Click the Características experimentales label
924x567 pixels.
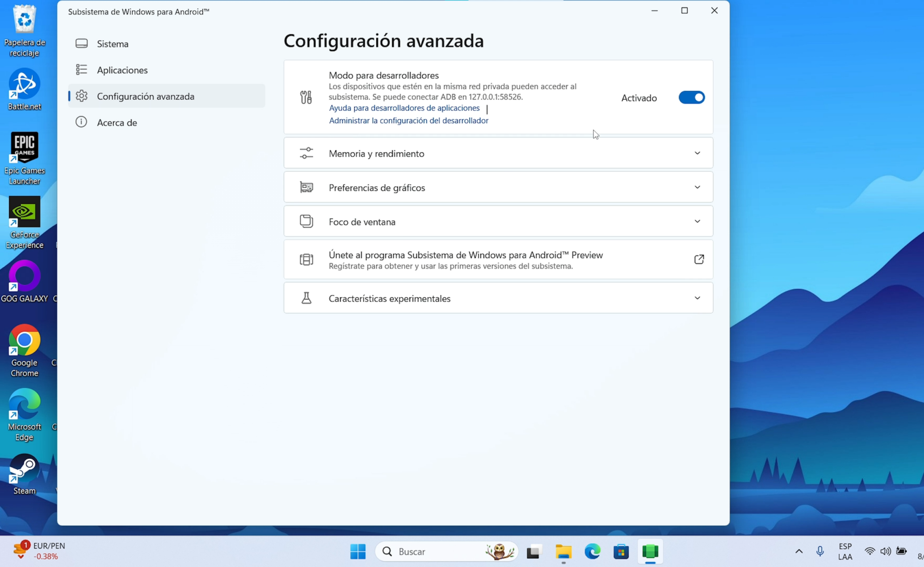coord(389,299)
